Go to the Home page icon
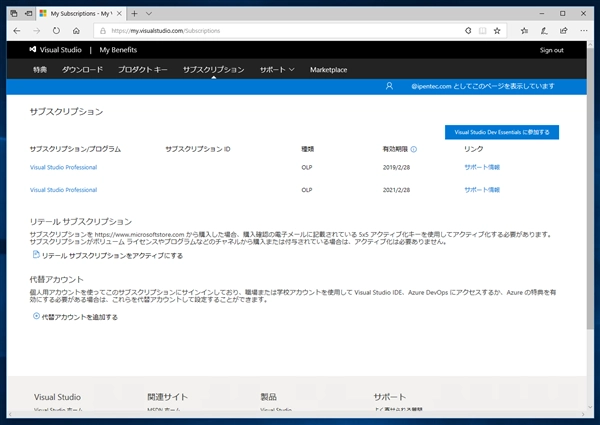 [x=76, y=31]
